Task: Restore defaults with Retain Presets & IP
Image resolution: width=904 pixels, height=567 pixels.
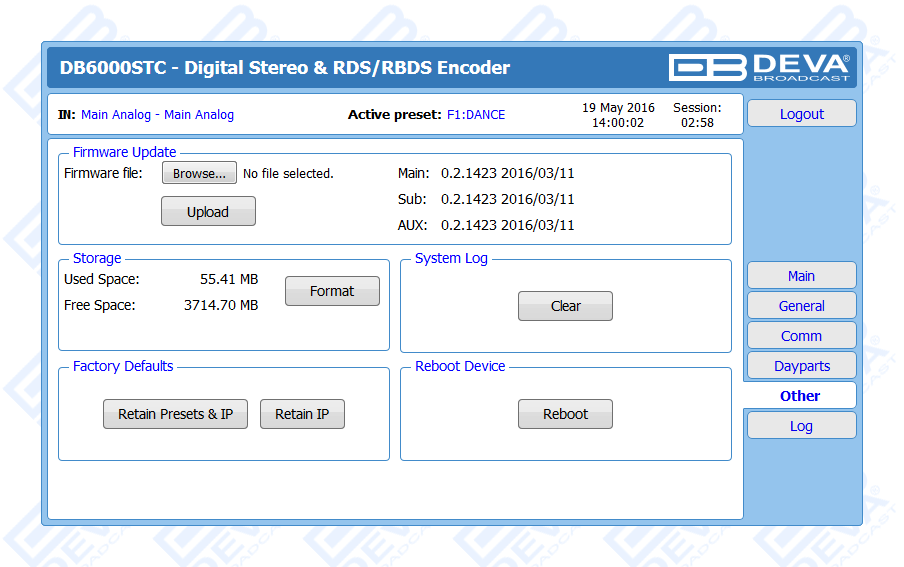Action: tap(175, 414)
